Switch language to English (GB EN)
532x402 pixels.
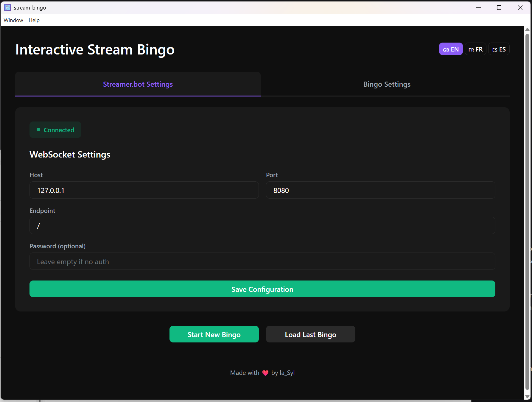(x=450, y=49)
